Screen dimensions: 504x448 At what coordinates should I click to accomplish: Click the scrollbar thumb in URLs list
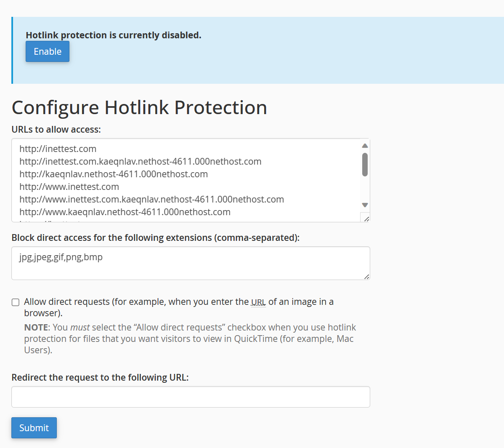coord(365,165)
